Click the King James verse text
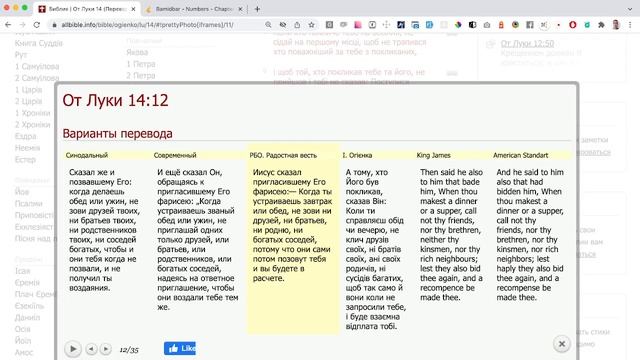The height and width of the screenshot is (360, 640). coord(451,235)
